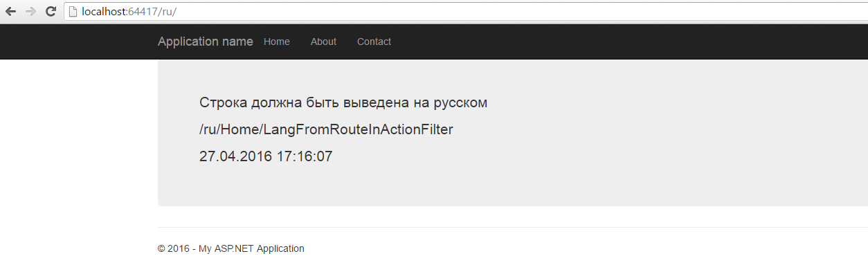The width and height of the screenshot is (868, 265).
Task: Click the My ASP.NET Application footer text
Action: coord(251,248)
